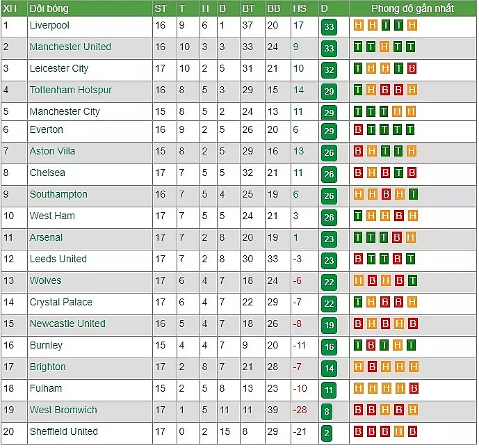Open the Brighton team link

tap(48, 367)
